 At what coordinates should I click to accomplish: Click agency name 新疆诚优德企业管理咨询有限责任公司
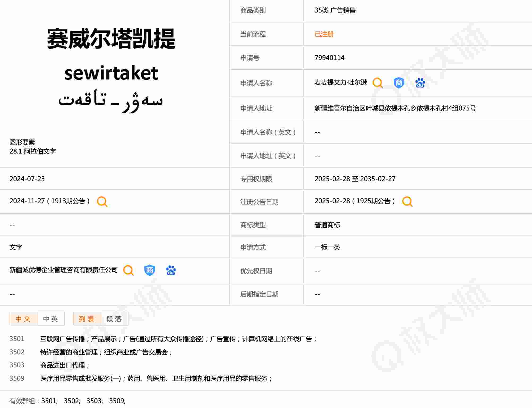pyautogui.click(x=63, y=270)
